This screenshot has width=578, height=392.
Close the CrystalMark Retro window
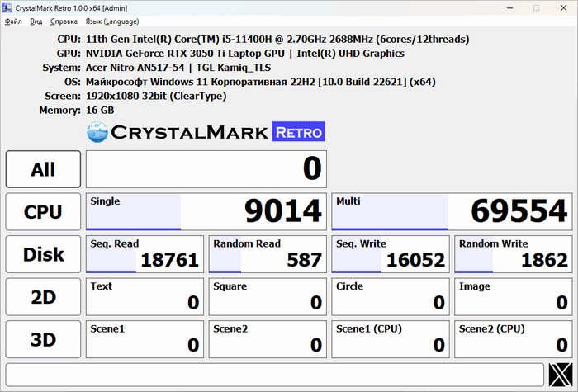(561, 8)
